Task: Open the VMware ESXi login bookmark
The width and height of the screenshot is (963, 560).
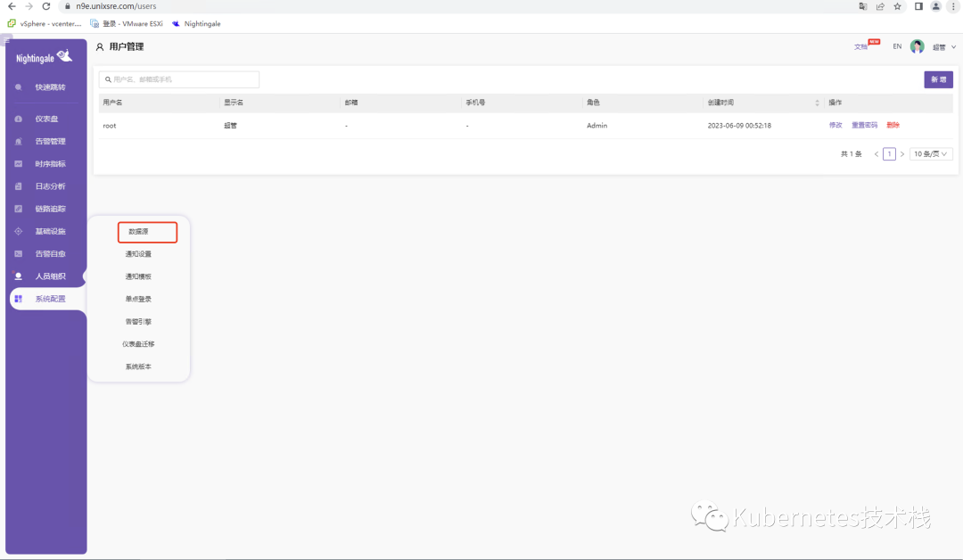Action: coord(127,23)
